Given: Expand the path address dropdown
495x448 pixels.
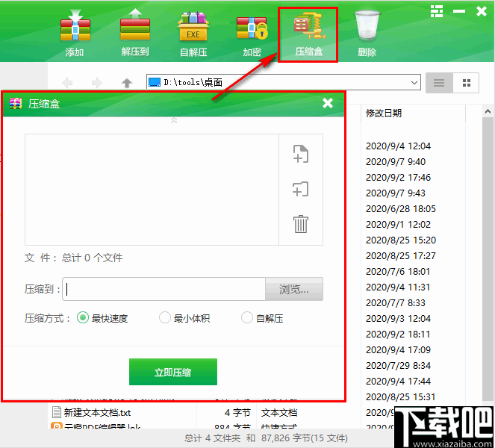Looking at the screenshot, I should click(x=414, y=83).
